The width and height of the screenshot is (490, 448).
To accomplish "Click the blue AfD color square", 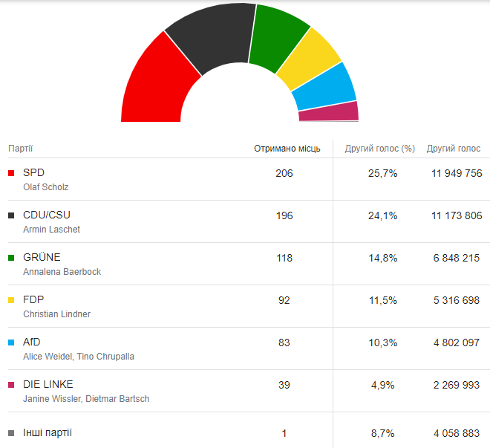I will click(x=11, y=343).
